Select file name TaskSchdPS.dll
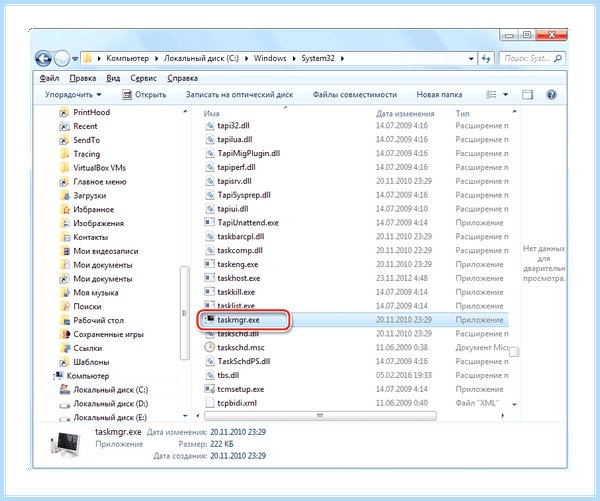This screenshot has width=600, height=501. 244,361
